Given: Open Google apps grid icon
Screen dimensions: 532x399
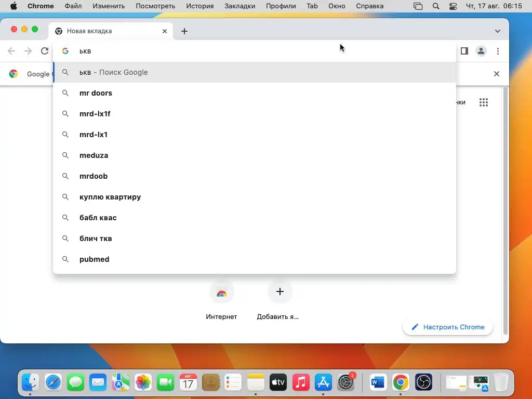Looking at the screenshot, I should coord(484,102).
